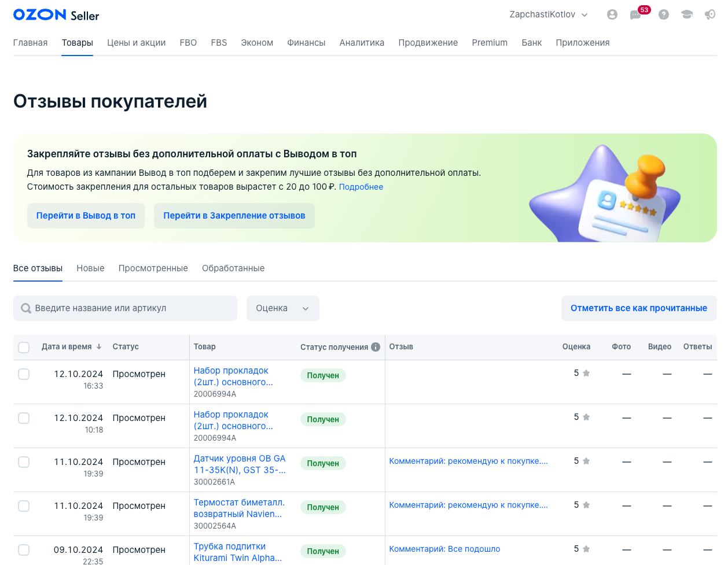Select the review row dated 12.10.2024 16:33
The width and height of the screenshot is (728, 565).
24,374
